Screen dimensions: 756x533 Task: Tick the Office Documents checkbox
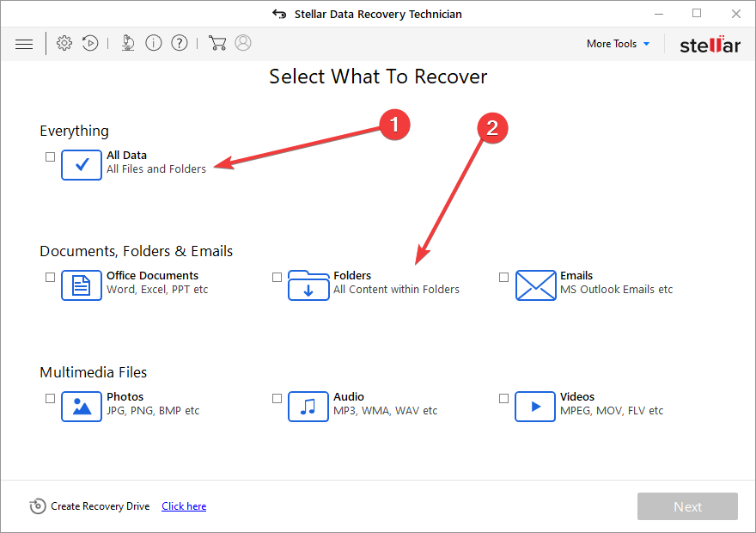[x=50, y=277]
